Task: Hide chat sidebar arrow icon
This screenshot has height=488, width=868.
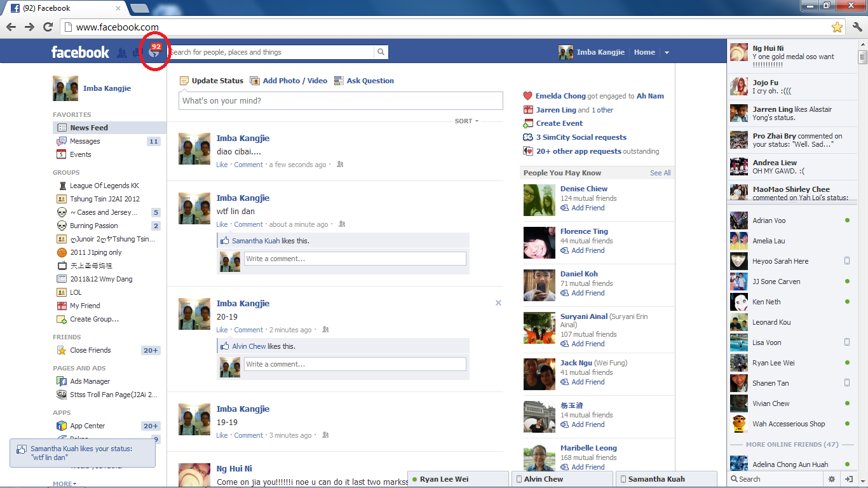Action: coord(848,479)
